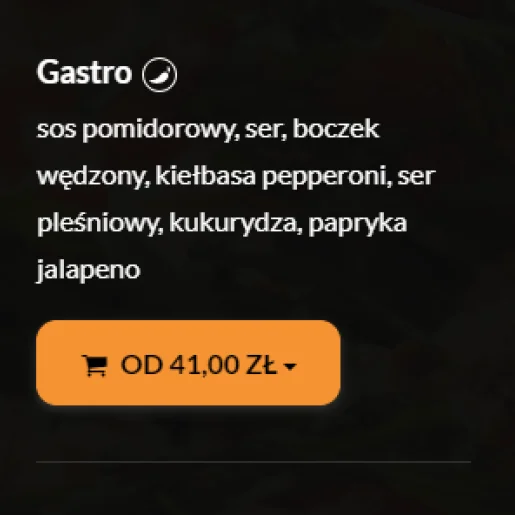Click the word boczek
515x515 pixels.
[x=336, y=128]
